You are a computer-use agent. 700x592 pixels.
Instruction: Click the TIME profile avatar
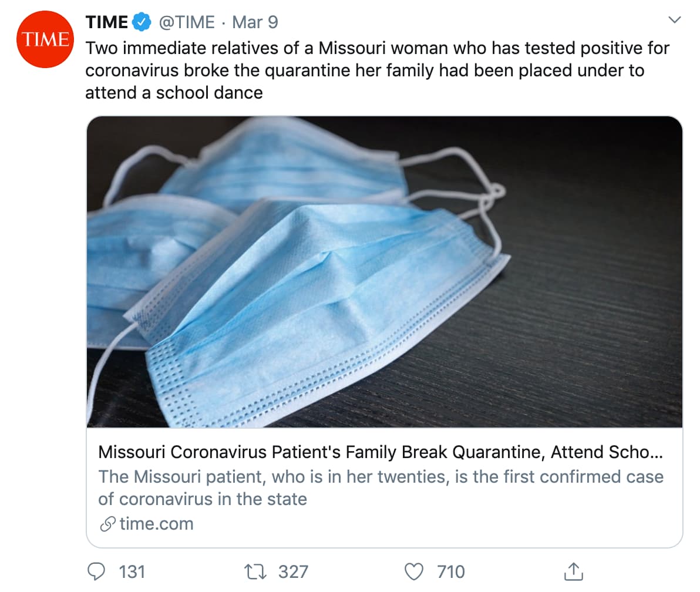point(45,39)
